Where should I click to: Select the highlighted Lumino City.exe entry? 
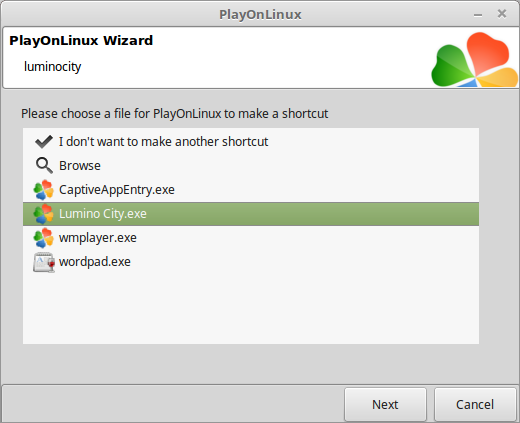[251, 214]
